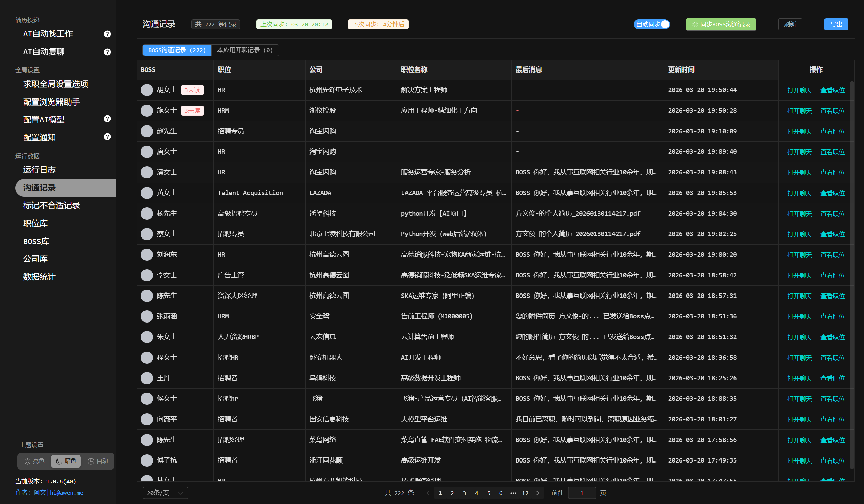Click the hi@awen.me author email link
The image size is (864, 504).
pos(67,492)
